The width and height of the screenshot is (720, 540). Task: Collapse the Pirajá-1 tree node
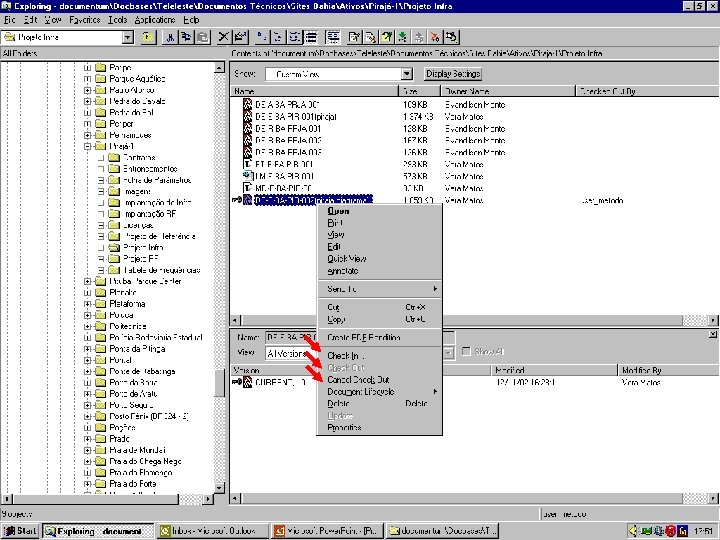87,146
